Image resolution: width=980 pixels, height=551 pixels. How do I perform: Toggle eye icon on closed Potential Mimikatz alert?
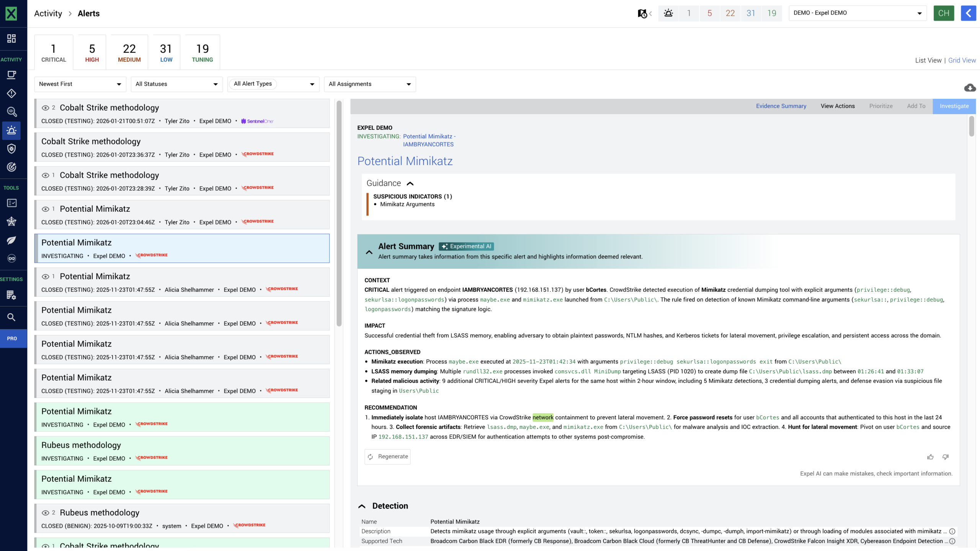(46, 209)
